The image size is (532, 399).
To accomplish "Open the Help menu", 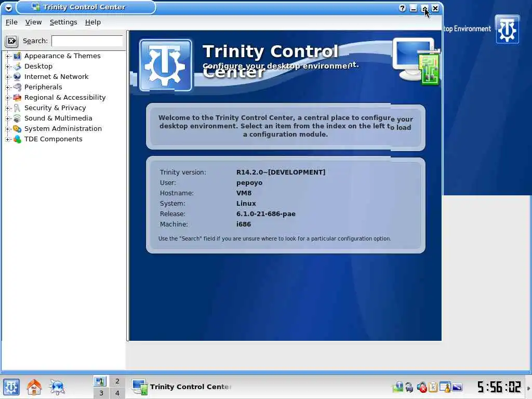I will tap(92, 22).
